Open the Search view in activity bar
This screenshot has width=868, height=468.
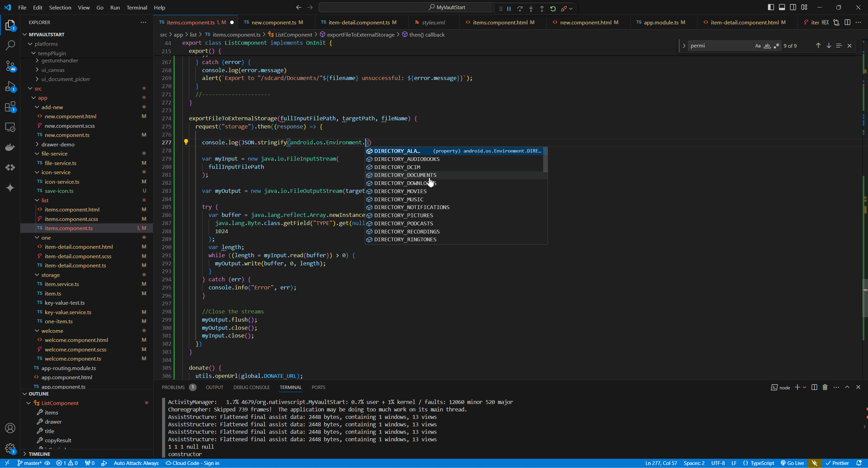[x=10, y=45]
